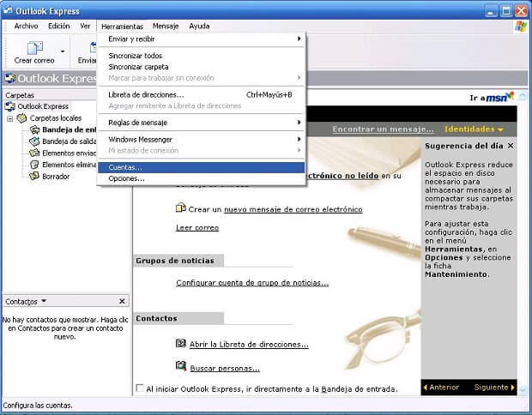Click the Leer correo link
Viewport: 532px width, 415px height.
point(197,228)
